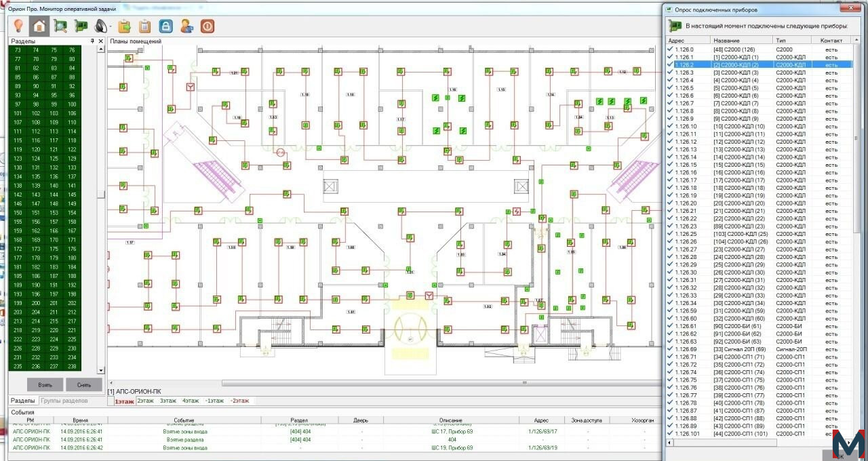Viewport: 868px width, 461px height.
Task: Click the speaker sound toolbar icon
Action: (x=101, y=26)
